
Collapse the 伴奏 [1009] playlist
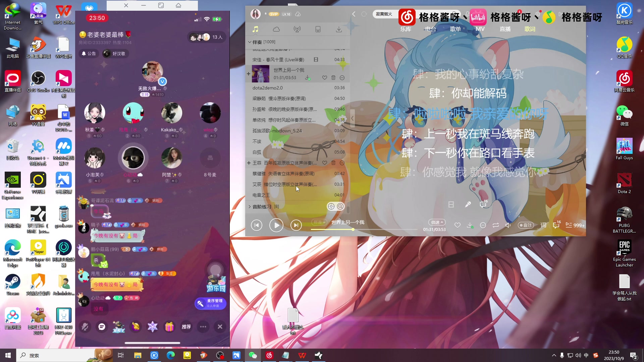pos(250,42)
